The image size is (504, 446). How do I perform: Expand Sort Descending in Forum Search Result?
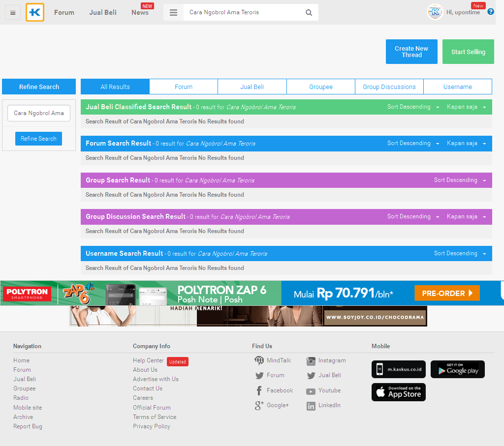(x=413, y=143)
